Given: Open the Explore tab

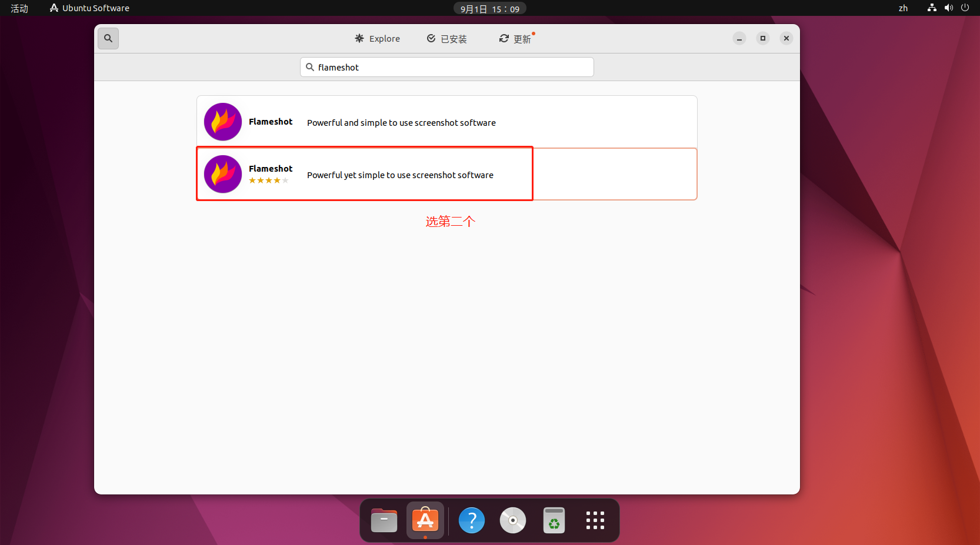Looking at the screenshot, I should [x=377, y=39].
